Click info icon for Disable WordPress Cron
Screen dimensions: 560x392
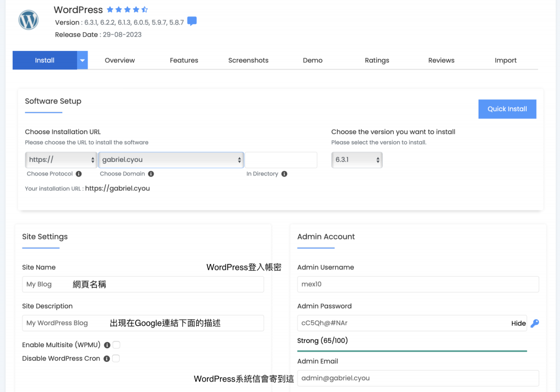[x=107, y=359]
